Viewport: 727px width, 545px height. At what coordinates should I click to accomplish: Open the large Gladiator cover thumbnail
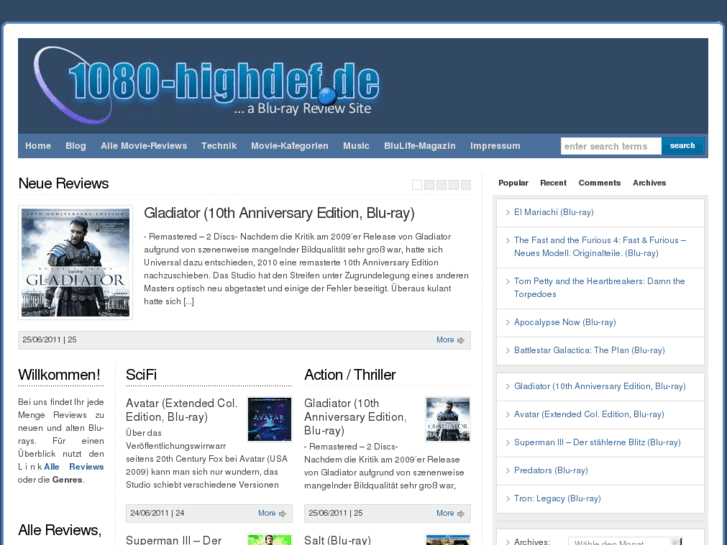pyautogui.click(x=76, y=263)
